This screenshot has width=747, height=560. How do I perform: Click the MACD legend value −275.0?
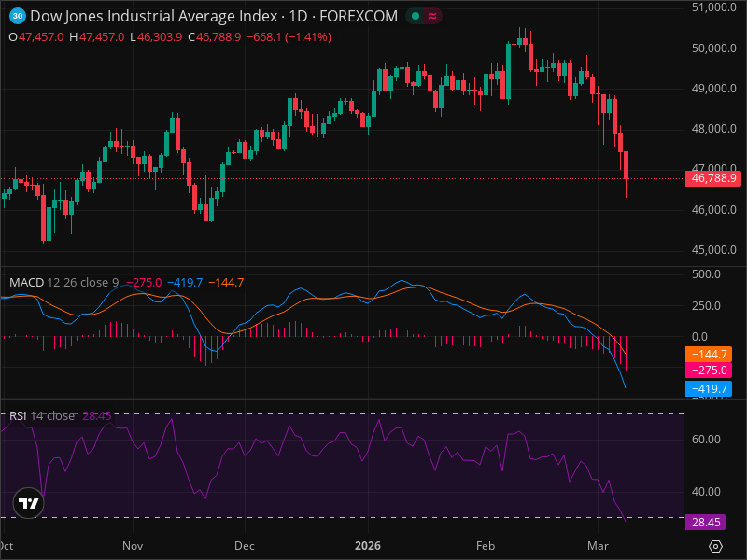pyautogui.click(x=144, y=283)
